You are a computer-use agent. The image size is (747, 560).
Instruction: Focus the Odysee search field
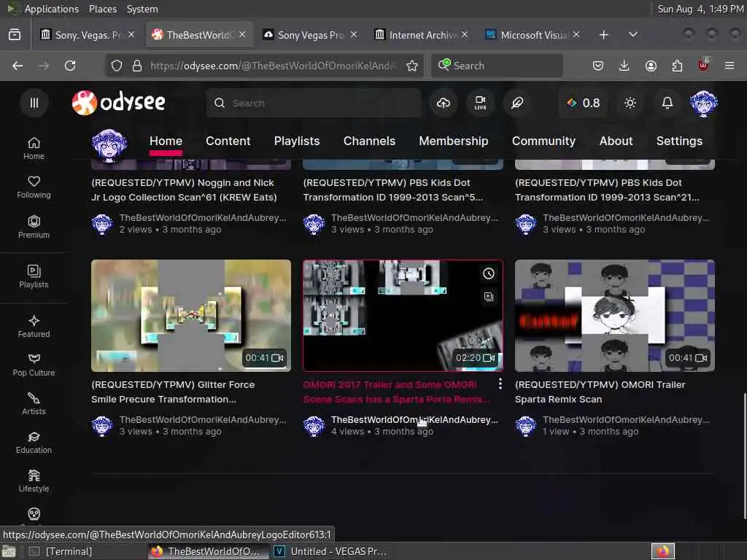314,103
